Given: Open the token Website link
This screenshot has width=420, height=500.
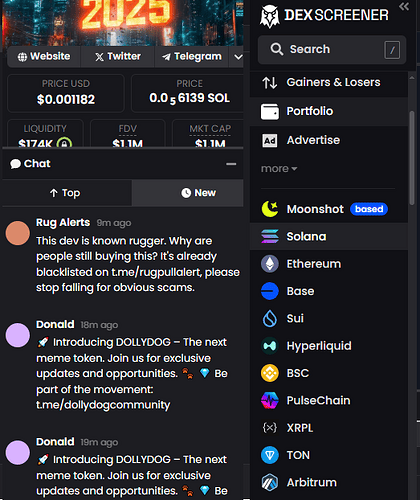Looking at the screenshot, I should pyautogui.click(x=44, y=57).
